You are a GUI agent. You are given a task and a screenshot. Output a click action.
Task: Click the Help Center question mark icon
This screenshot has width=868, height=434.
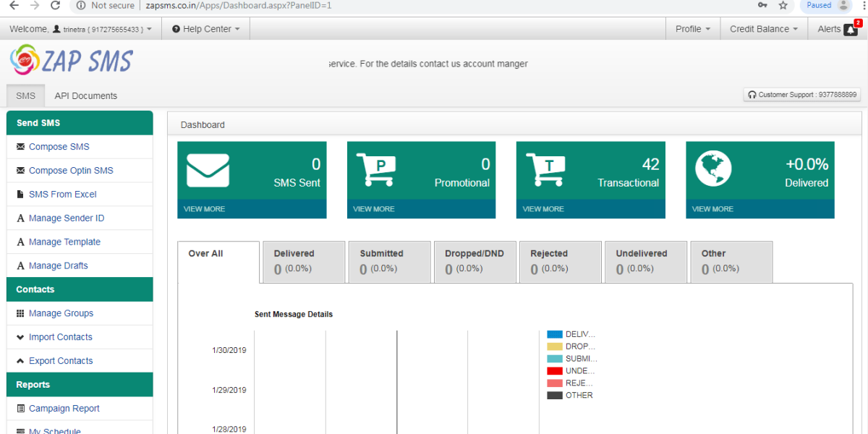176,29
